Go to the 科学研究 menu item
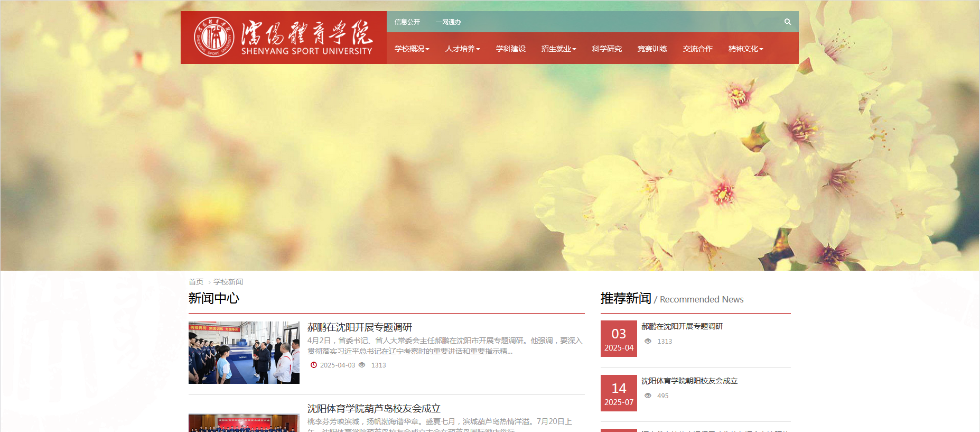This screenshot has width=980, height=432. pos(606,49)
